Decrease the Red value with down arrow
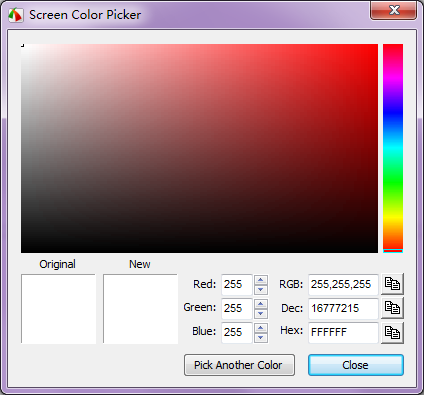The image size is (424, 395). tap(261, 290)
